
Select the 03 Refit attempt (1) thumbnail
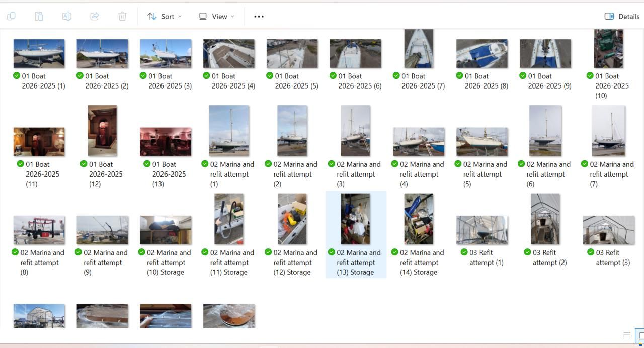point(482,230)
